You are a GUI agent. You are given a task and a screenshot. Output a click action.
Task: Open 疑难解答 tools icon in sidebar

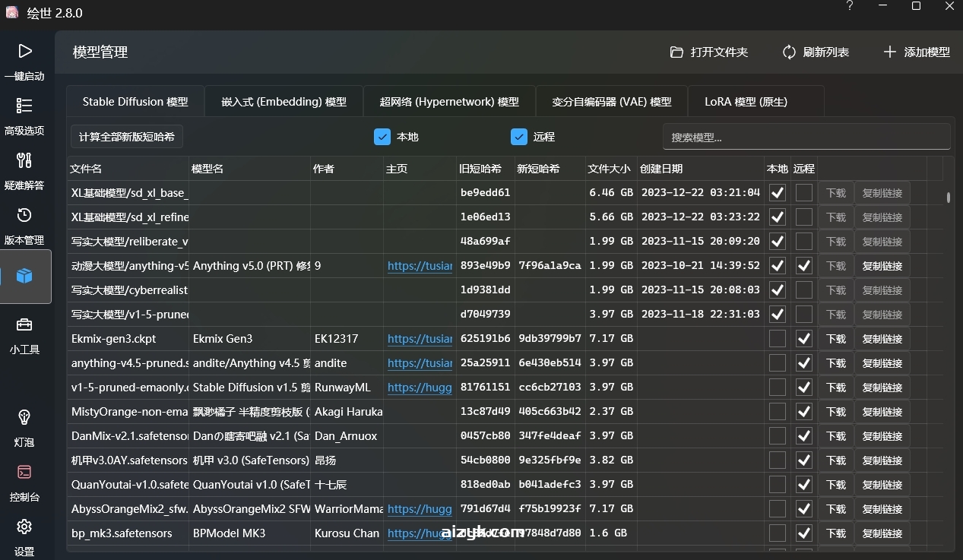click(x=24, y=161)
